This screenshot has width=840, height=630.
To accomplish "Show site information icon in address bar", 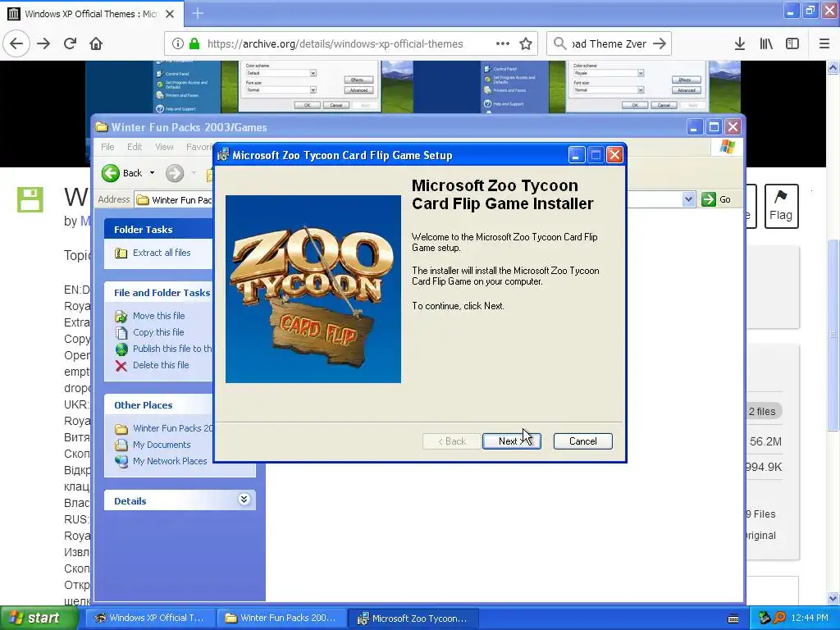I will pyautogui.click(x=178, y=44).
